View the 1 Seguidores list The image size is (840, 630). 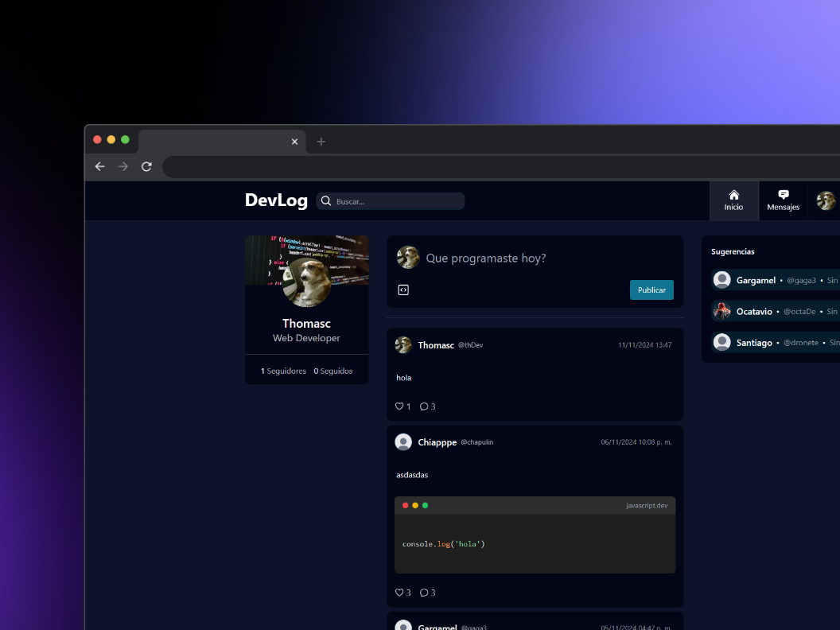click(x=283, y=371)
